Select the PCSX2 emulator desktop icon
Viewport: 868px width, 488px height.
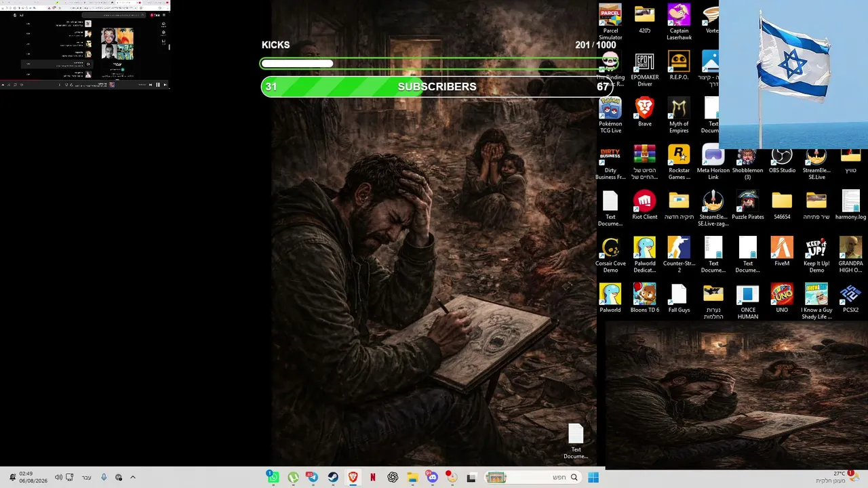(850, 298)
